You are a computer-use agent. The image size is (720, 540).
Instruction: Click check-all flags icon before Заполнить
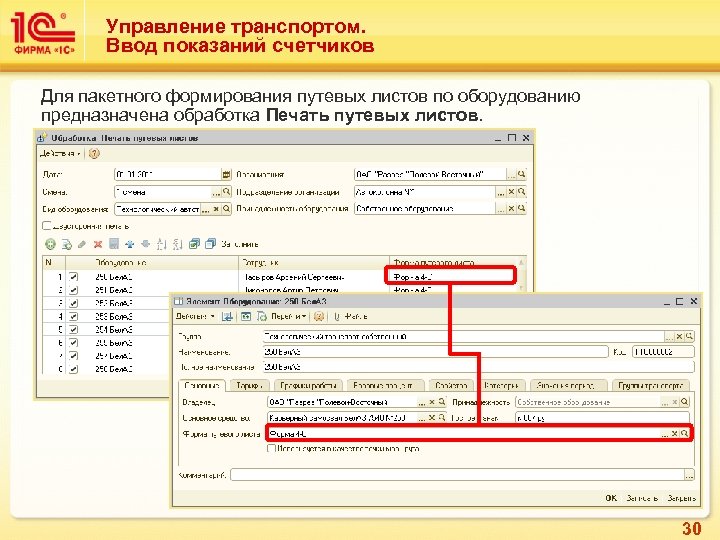point(194,244)
